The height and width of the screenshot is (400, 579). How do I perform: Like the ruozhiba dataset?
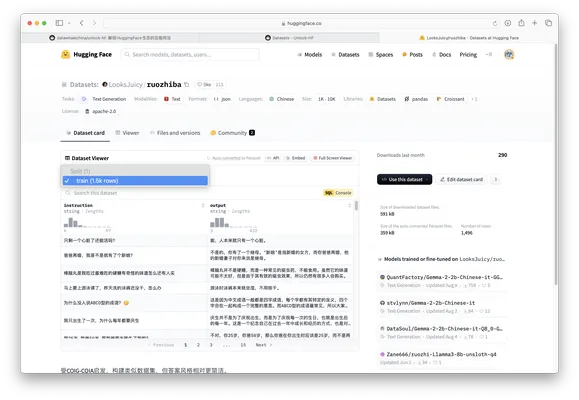pyautogui.click(x=204, y=85)
